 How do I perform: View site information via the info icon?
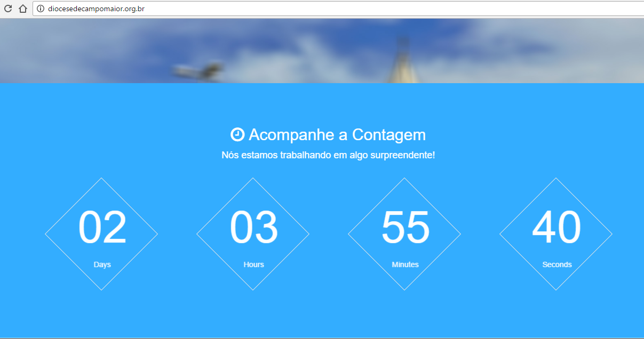(x=41, y=9)
